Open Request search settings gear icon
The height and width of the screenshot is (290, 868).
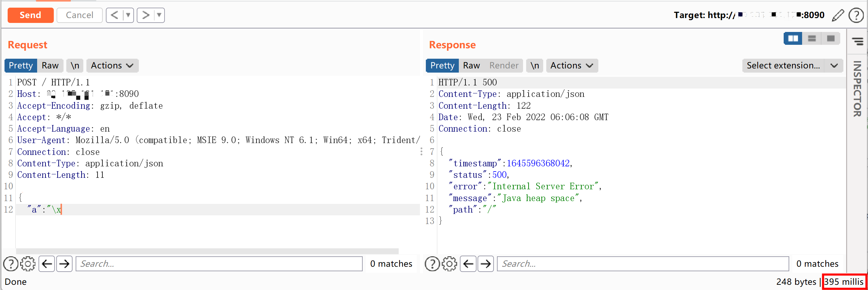coord(28,264)
